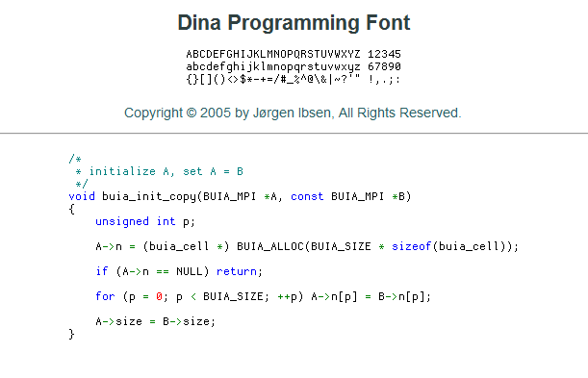
Task: Click the function name 'buia_init_copy'
Action: click(x=149, y=196)
